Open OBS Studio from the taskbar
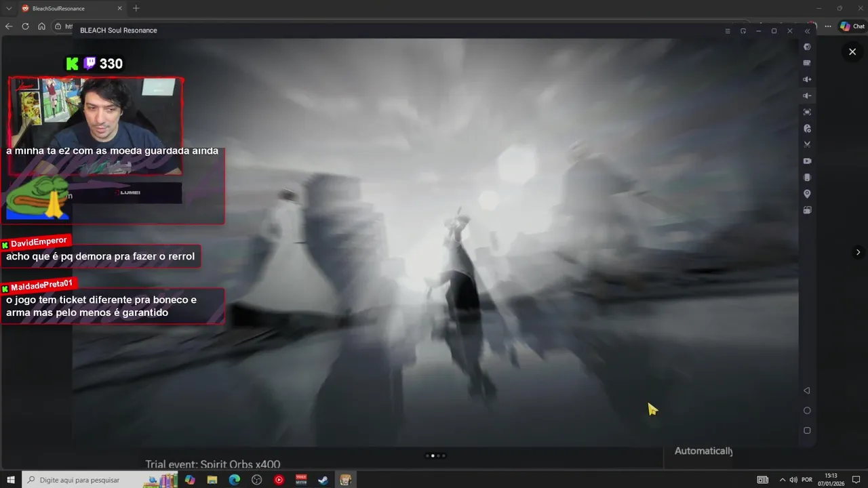 (256, 480)
